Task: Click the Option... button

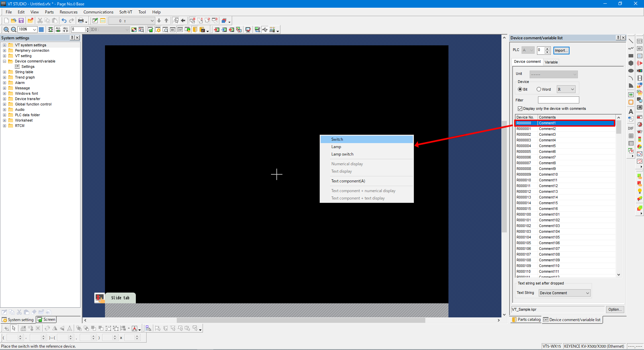Action: (614, 310)
